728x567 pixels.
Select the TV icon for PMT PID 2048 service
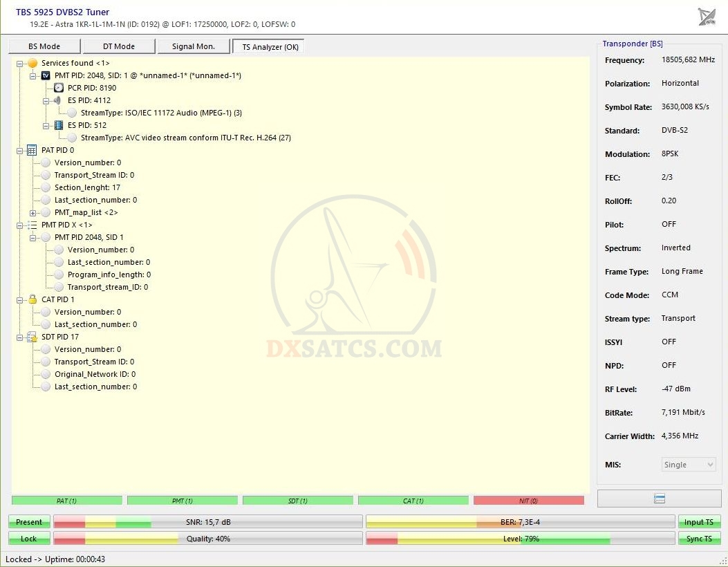coord(46,75)
